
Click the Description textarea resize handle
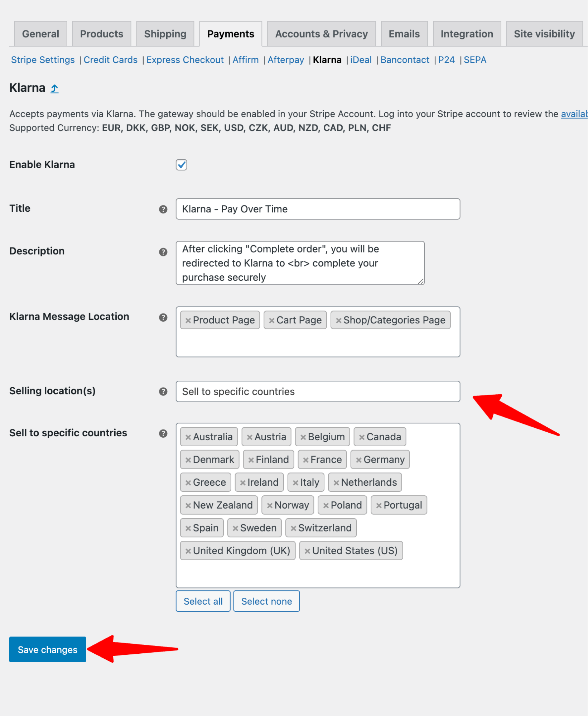coord(421,282)
